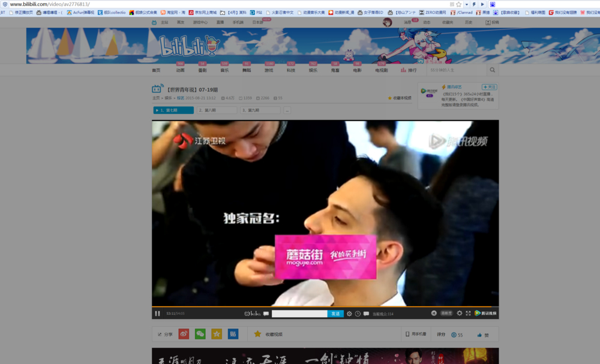
Task: Share to WeChat green icon
Action: (x=200, y=334)
